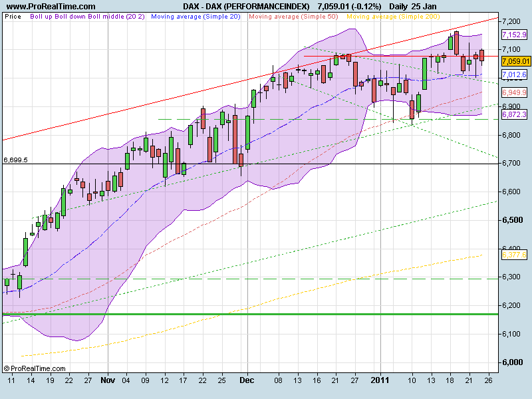Click the 7,100 price axis label
532x399 pixels.
point(511,49)
